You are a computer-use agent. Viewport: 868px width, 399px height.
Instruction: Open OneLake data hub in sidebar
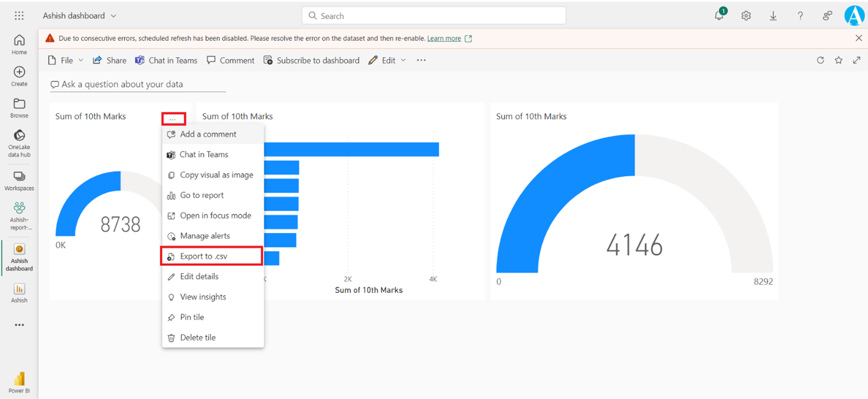19,143
